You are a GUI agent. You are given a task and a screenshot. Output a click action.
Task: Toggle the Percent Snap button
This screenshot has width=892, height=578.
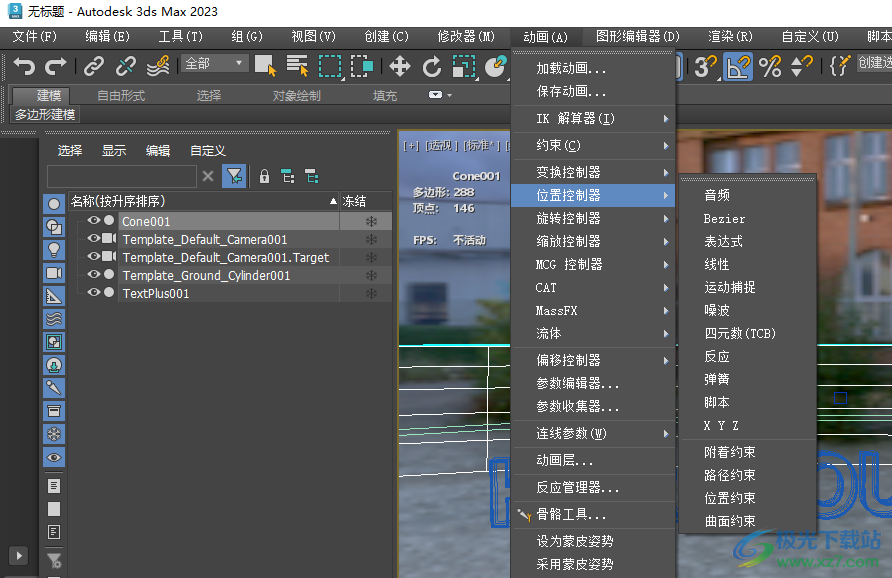(770, 67)
